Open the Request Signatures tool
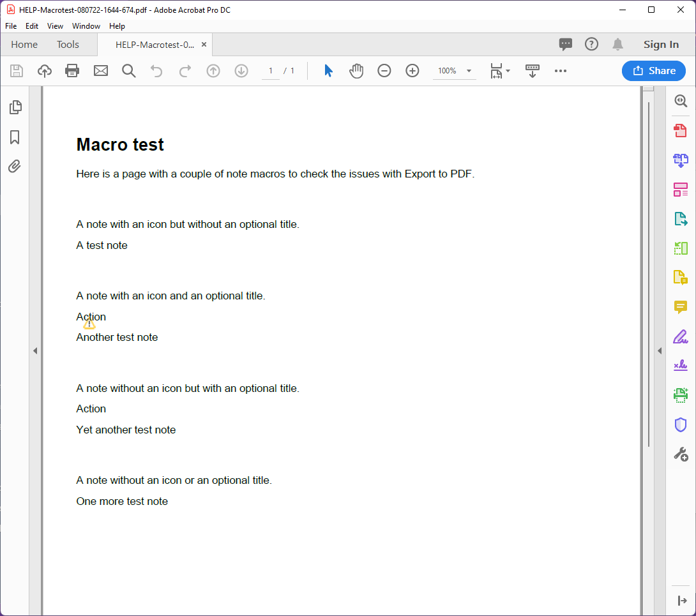This screenshot has height=616, width=696. (x=681, y=365)
